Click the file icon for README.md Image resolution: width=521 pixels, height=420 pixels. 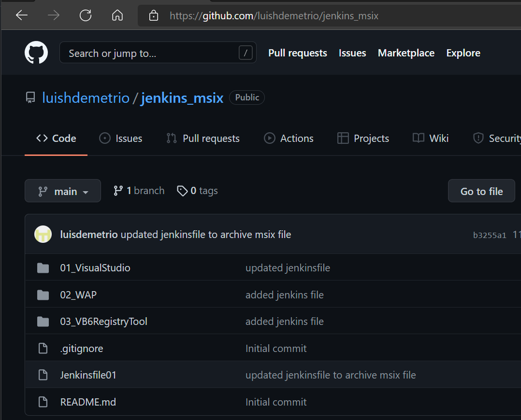click(x=43, y=402)
